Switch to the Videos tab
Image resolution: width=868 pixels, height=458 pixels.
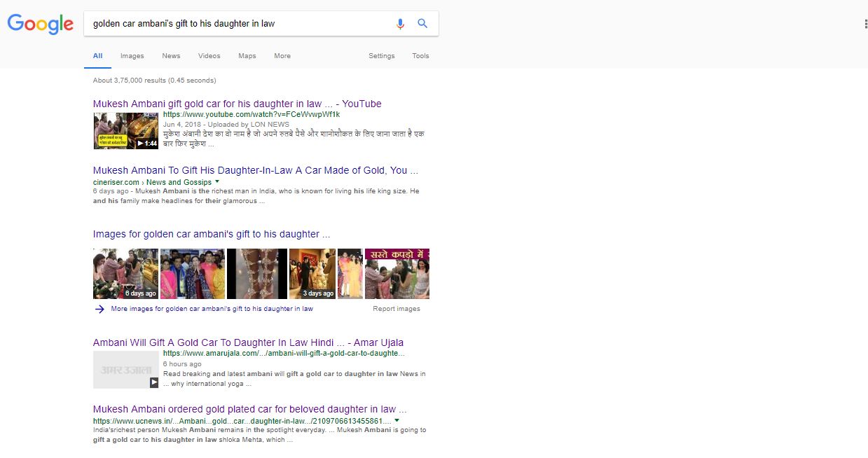point(209,56)
